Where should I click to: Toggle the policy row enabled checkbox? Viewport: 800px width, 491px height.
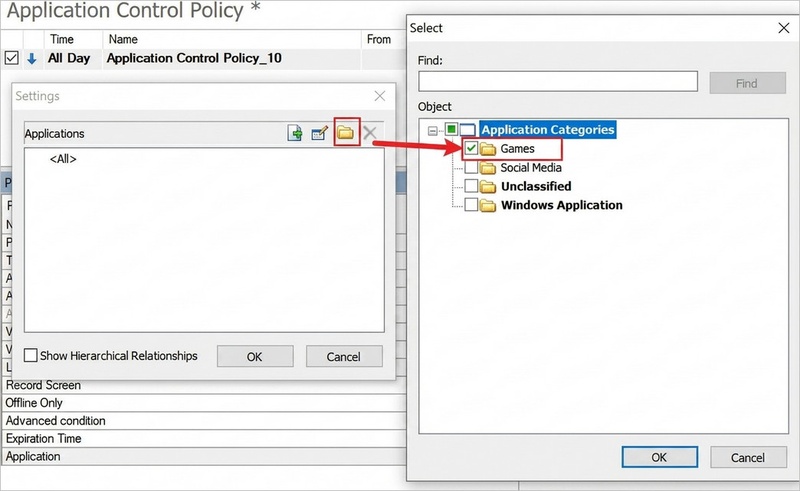tap(12, 58)
